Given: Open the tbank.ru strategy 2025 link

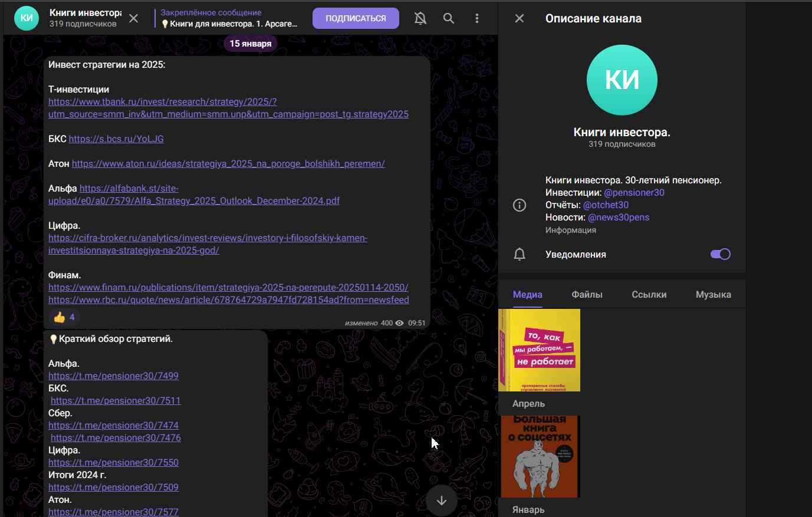Looking at the screenshot, I should (x=228, y=108).
